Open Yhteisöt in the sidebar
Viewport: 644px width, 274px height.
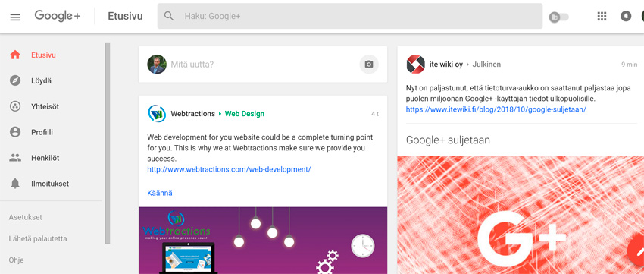45,106
